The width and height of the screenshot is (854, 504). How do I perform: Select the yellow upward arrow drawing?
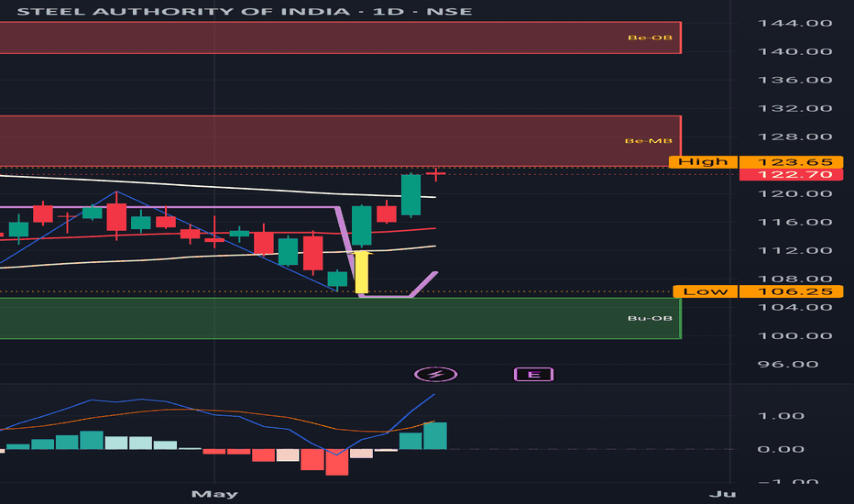point(362,272)
